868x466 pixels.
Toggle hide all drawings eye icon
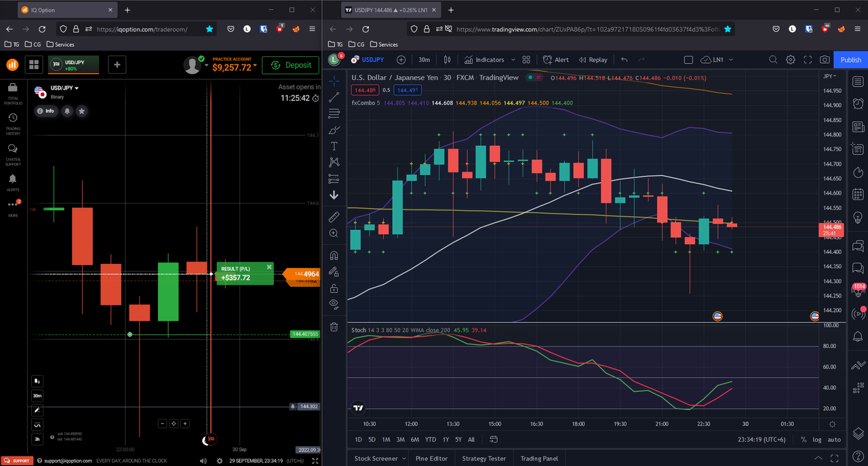[x=334, y=305]
